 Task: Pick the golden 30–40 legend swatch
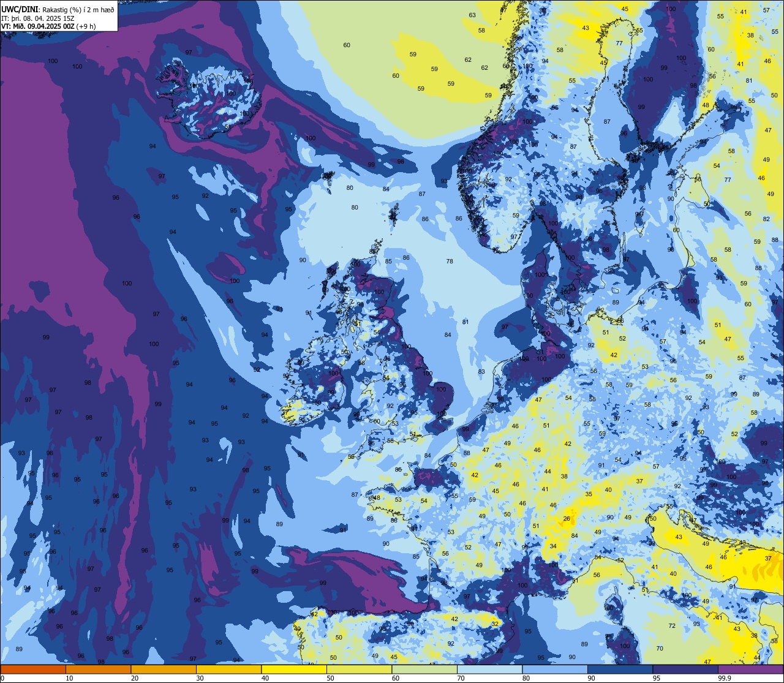[x=228, y=669]
